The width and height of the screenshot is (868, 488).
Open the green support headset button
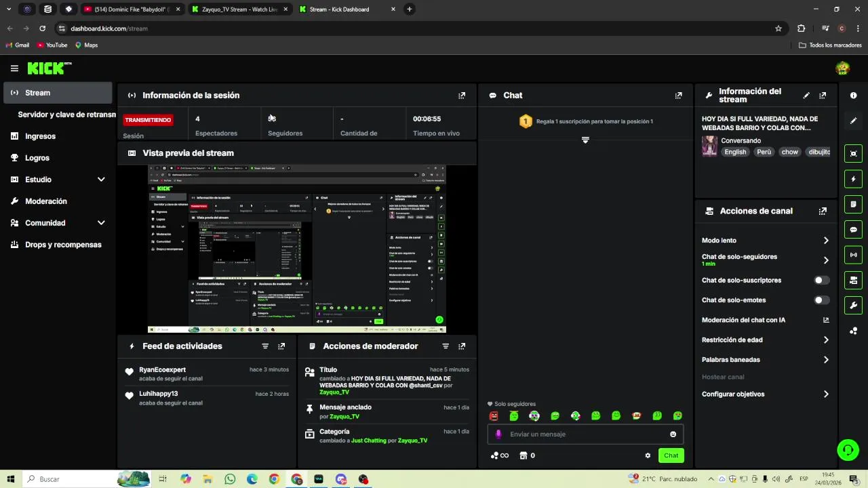tap(847, 449)
